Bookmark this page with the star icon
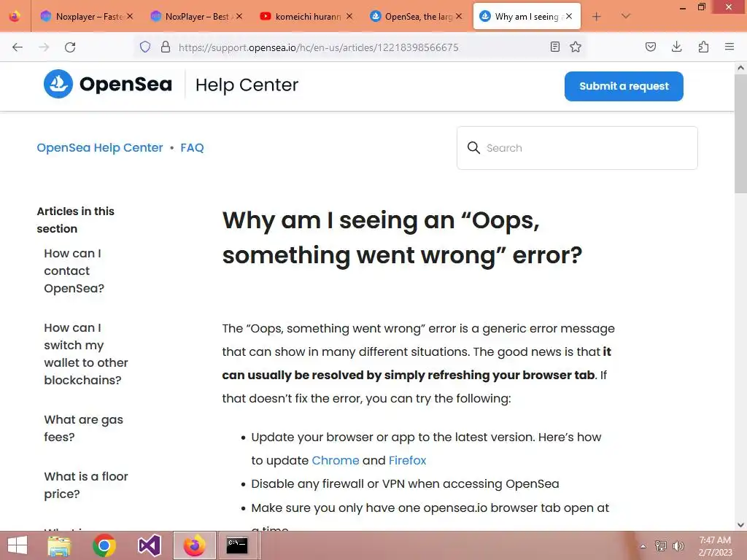747x560 pixels. tap(576, 47)
